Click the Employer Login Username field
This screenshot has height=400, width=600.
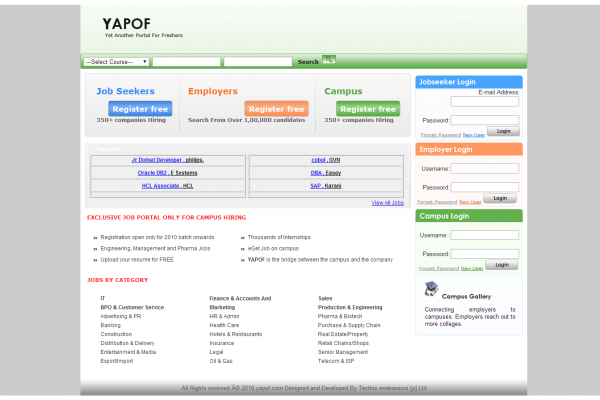pos(484,168)
